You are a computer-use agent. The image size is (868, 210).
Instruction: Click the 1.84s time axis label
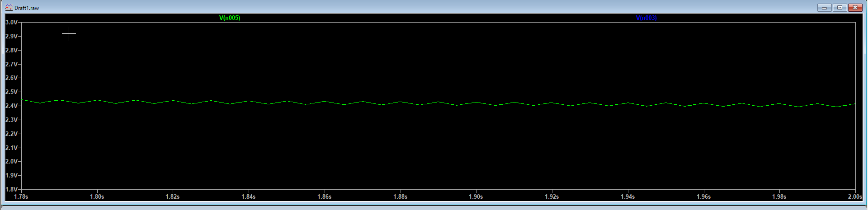pos(248,196)
